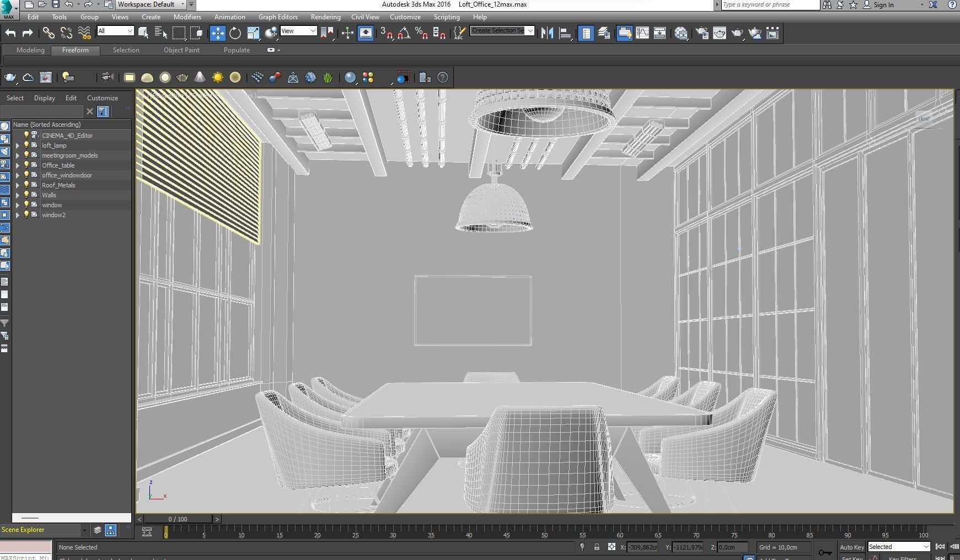Click the help question mark icon

443,78
